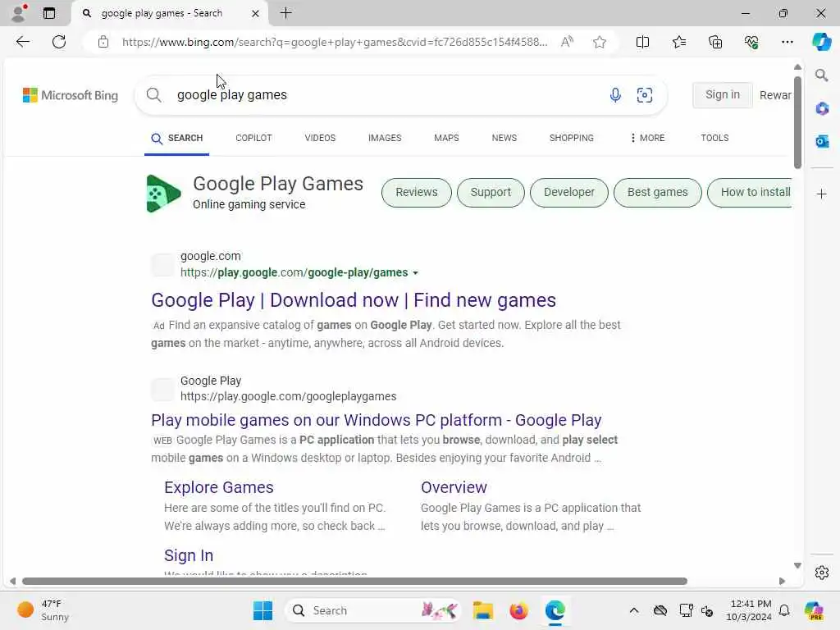
Task: Open Edge Settings and more menu
Action: 787,42
